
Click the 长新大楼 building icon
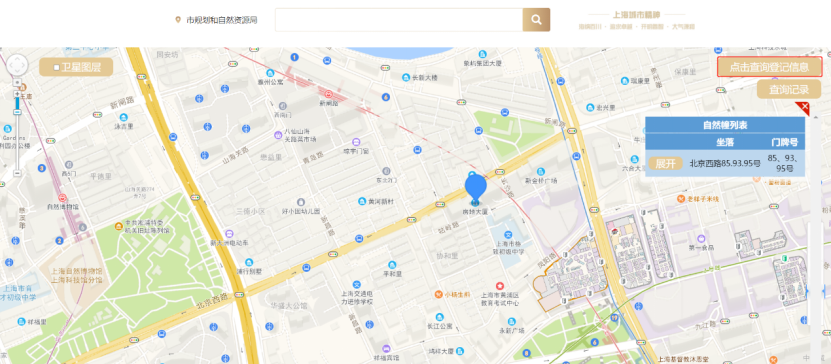click(x=406, y=77)
